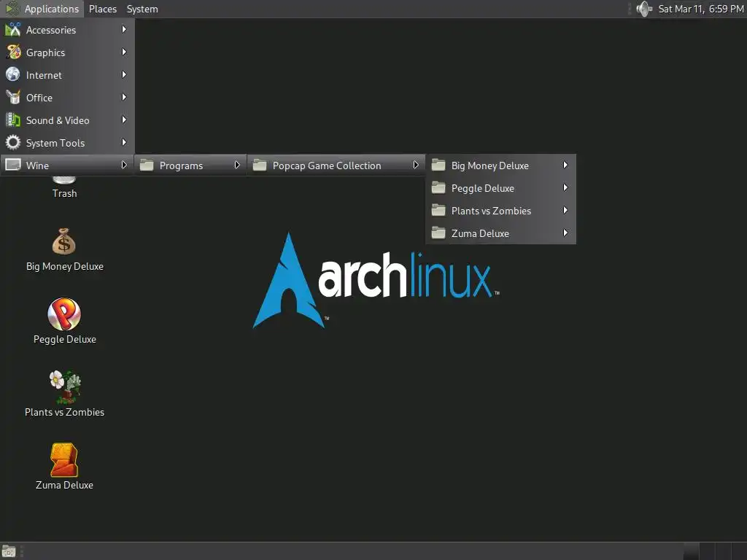
Task: Select Plants vs Zombies in the submenu
Action: pos(500,211)
